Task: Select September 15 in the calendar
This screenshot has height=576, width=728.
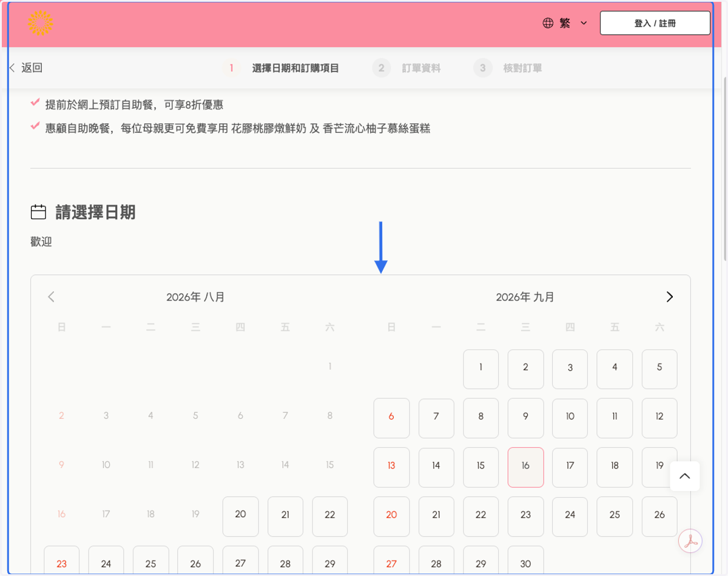Action: [x=481, y=467]
